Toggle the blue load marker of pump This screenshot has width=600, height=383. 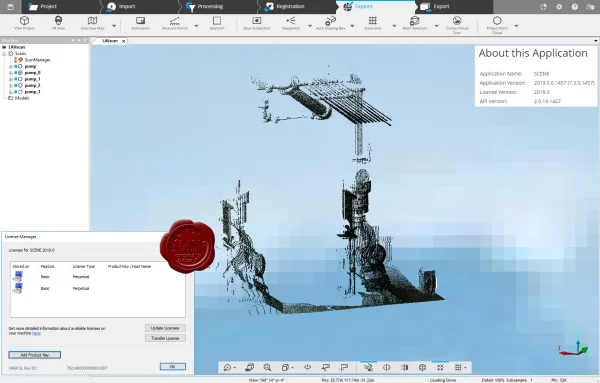click(x=16, y=66)
